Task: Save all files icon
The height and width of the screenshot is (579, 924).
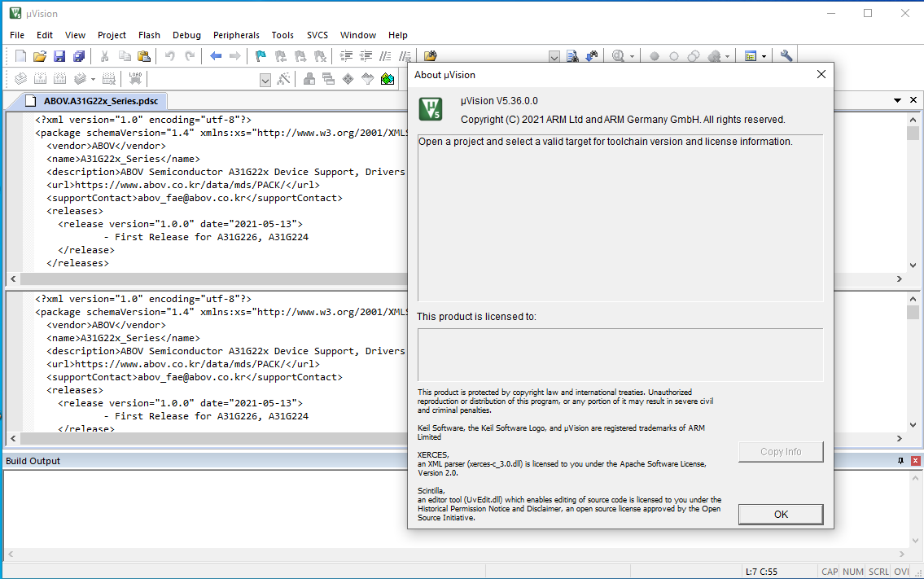Action: [x=78, y=56]
